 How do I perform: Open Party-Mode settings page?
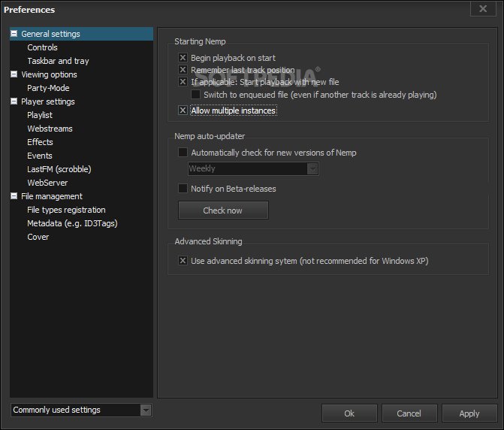[x=48, y=88]
